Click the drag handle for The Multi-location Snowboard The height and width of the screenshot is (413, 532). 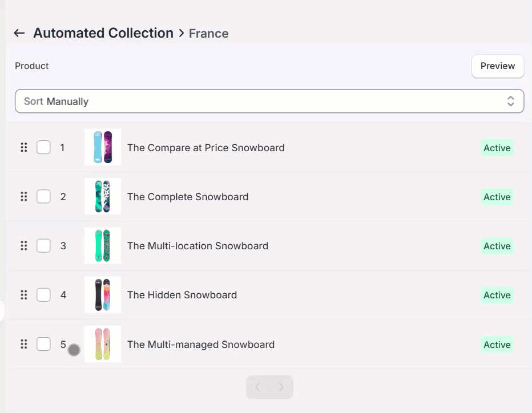[23, 245]
